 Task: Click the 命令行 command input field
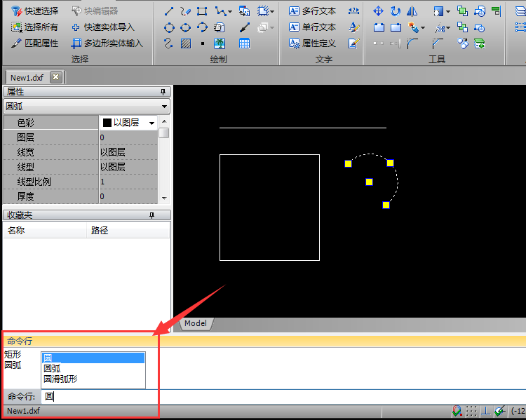coord(281,397)
